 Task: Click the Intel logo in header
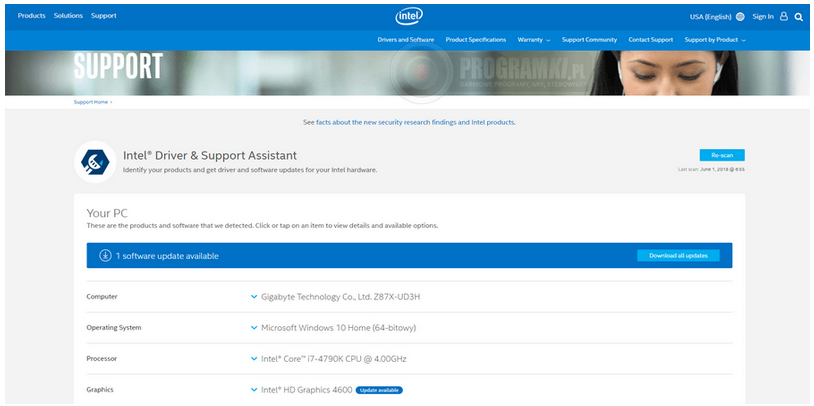coord(409,17)
